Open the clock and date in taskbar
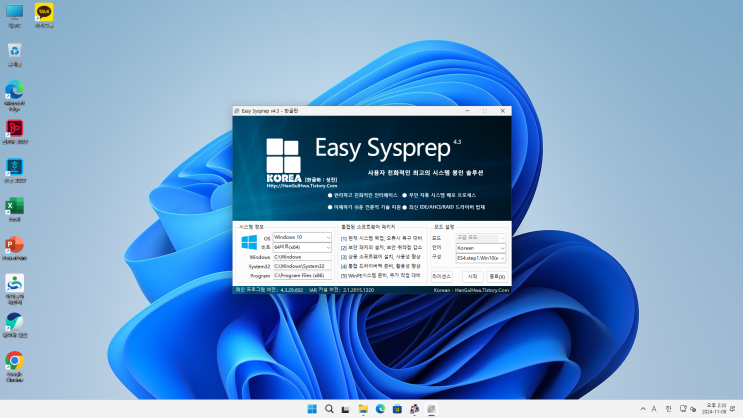Image resolution: width=743 pixels, height=418 pixels. (x=714, y=409)
